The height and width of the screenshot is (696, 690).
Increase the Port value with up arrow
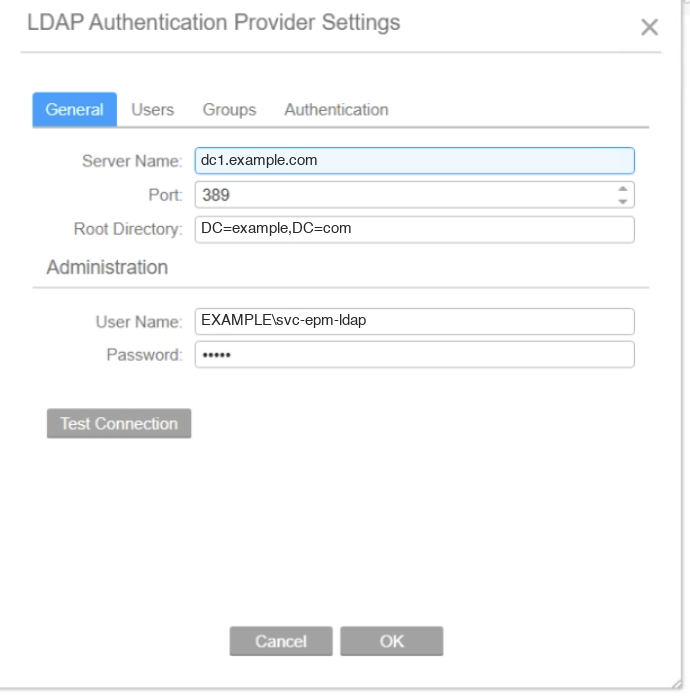point(623,189)
